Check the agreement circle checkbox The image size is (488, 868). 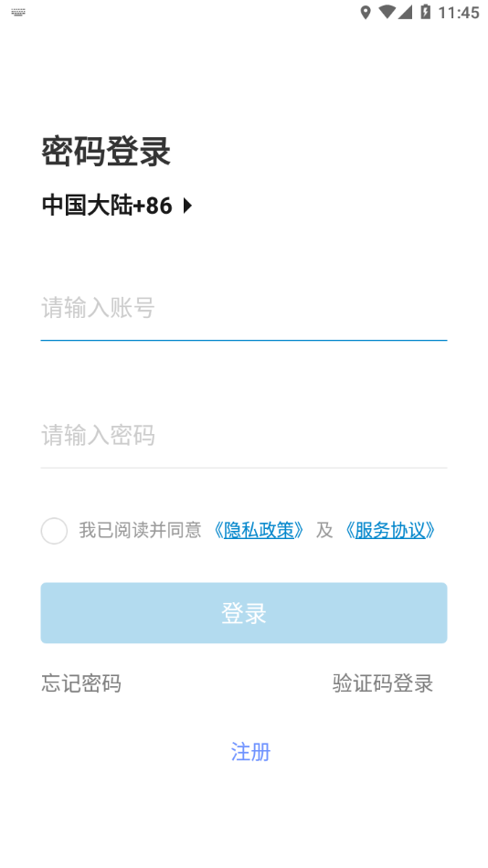pyautogui.click(x=54, y=531)
